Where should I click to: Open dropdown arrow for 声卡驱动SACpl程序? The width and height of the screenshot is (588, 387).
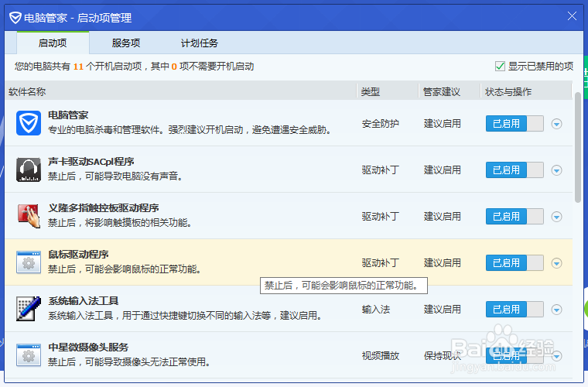coord(556,170)
